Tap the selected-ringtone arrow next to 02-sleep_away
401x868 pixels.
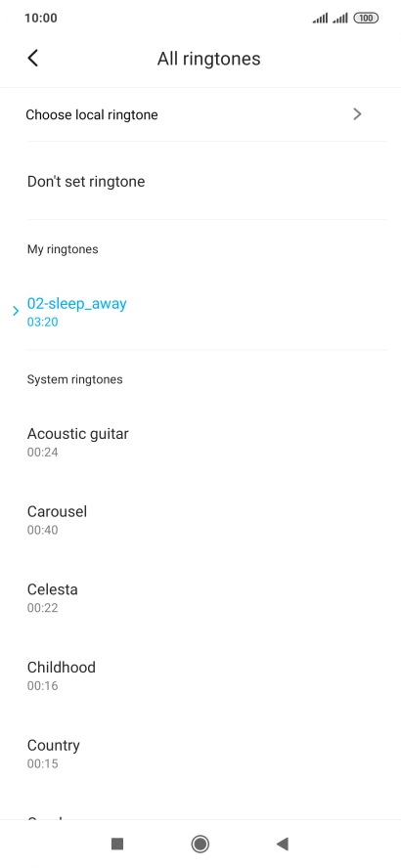[x=16, y=312]
